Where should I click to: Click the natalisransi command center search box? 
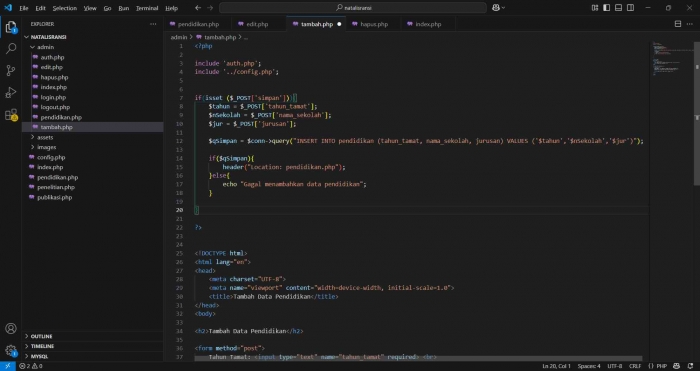click(x=353, y=8)
